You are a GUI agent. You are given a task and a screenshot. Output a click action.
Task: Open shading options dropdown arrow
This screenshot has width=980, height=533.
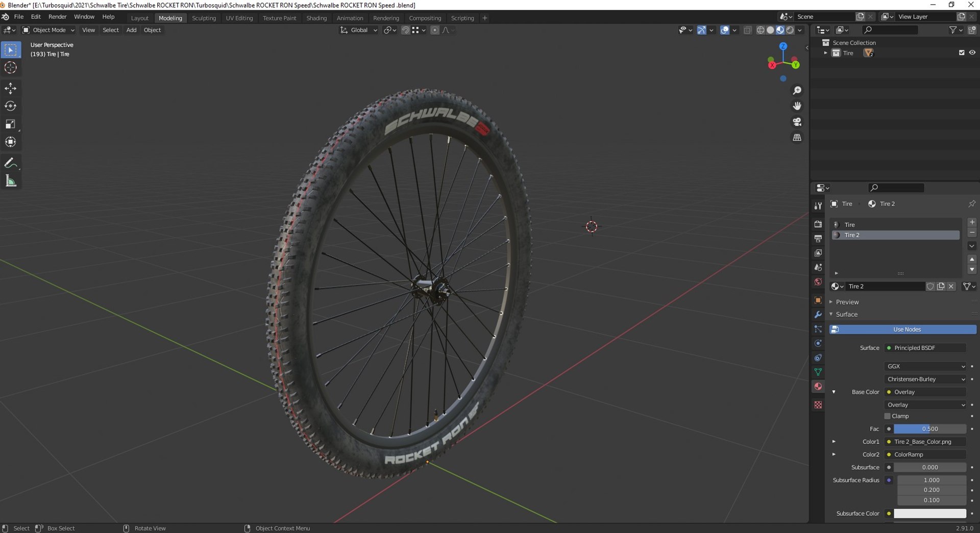point(800,30)
